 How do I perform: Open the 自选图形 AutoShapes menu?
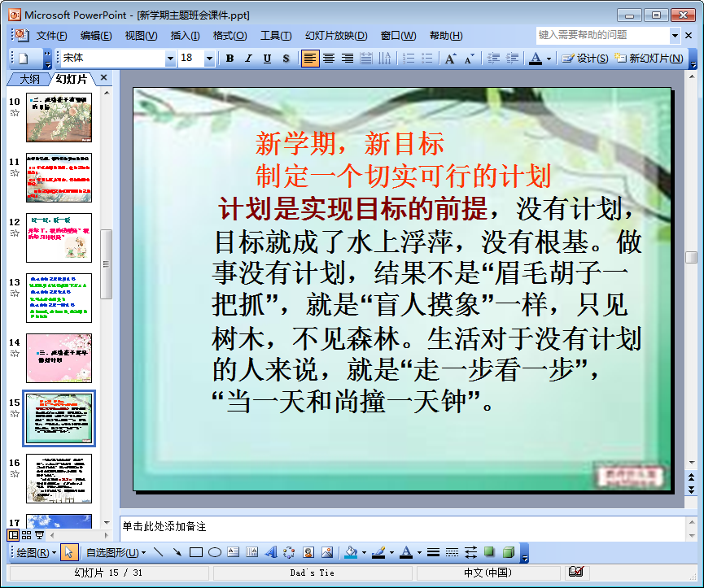[116, 553]
